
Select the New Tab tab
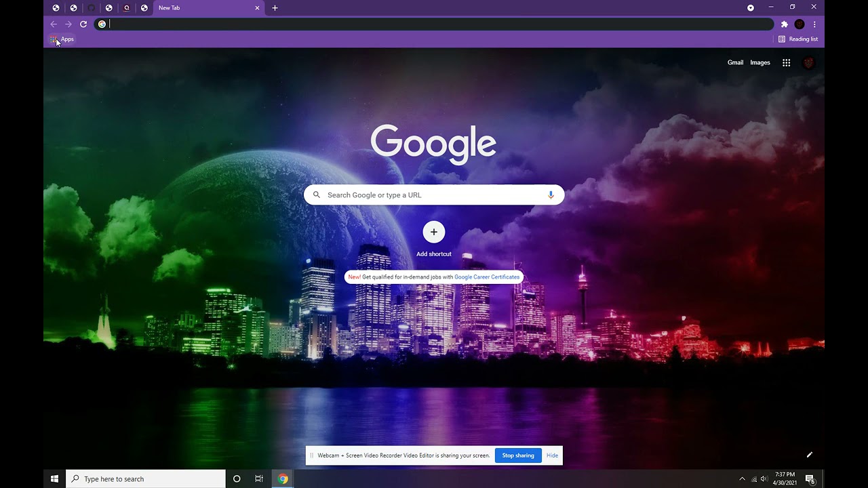(208, 8)
